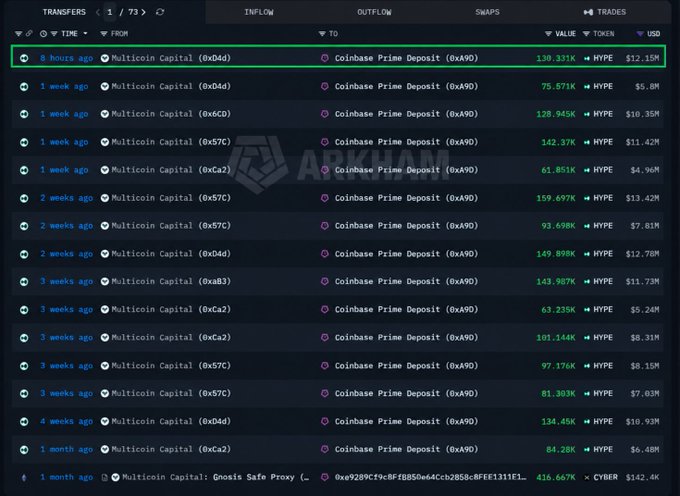Image resolution: width=680 pixels, height=496 pixels.
Task: Click USD amount $4.96M
Action: pos(644,170)
